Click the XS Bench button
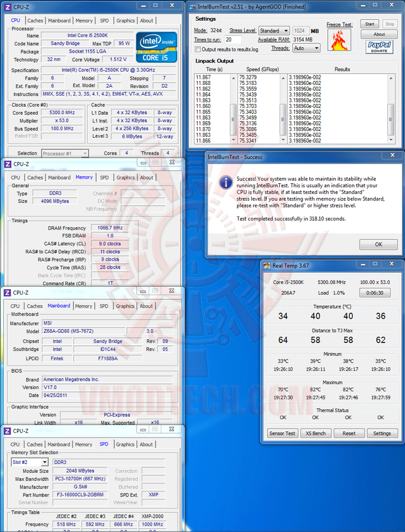 [x=316, y=433]
